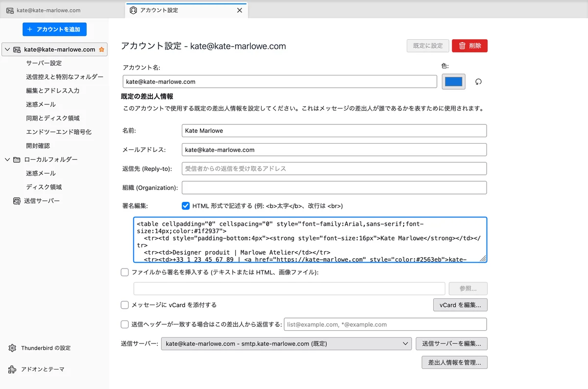
Task: Switch to the kate@kate-marlowe.com mail tab
Action: coord(62,10)
